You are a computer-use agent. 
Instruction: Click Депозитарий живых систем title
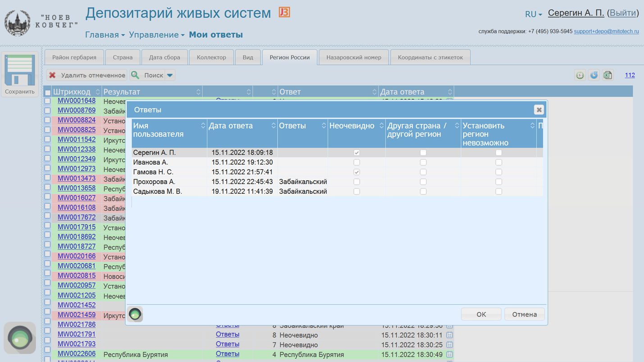(x=178, y=13)
